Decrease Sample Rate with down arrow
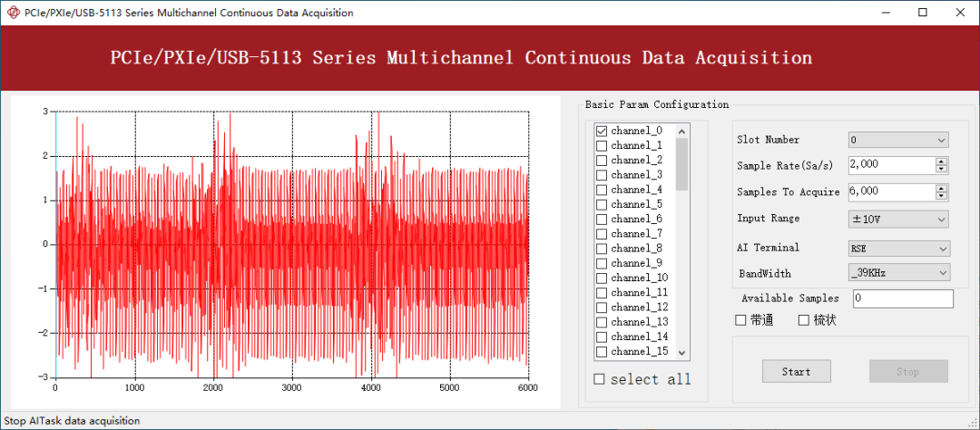Viewport: 980px width, 430px height. point(942,170)
